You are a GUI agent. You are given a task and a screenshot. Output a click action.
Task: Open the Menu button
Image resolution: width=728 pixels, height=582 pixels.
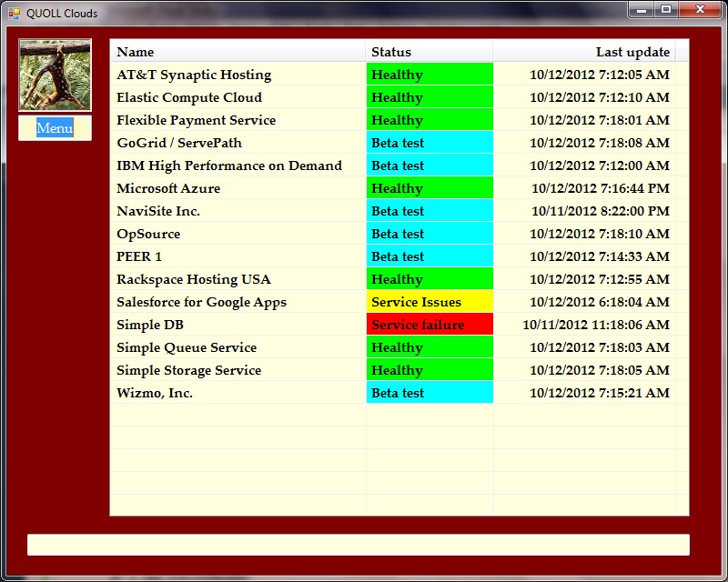click(55, 128)
